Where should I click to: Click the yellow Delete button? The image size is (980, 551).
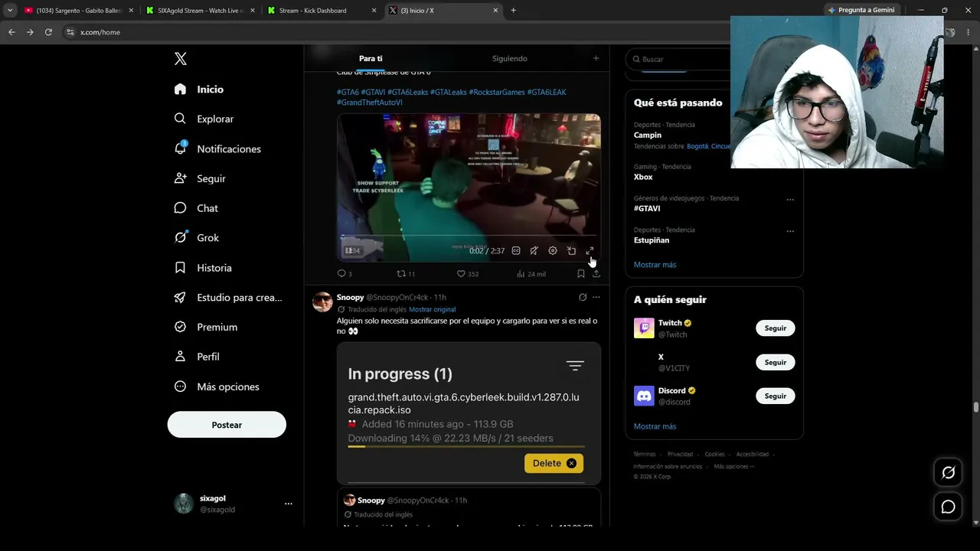coord(554,463)
